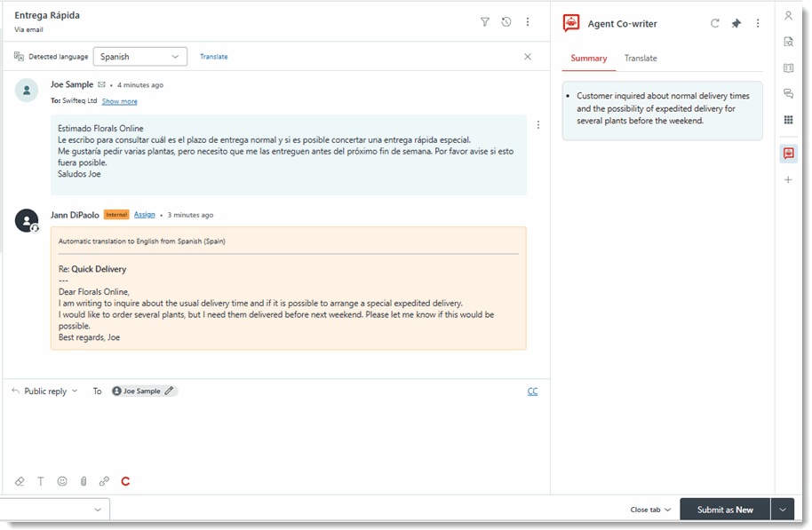Refresh the Agent Co-writer panel
Image resolution: width=812 pixels, height=530 pixels.
(x=714, y=23)
